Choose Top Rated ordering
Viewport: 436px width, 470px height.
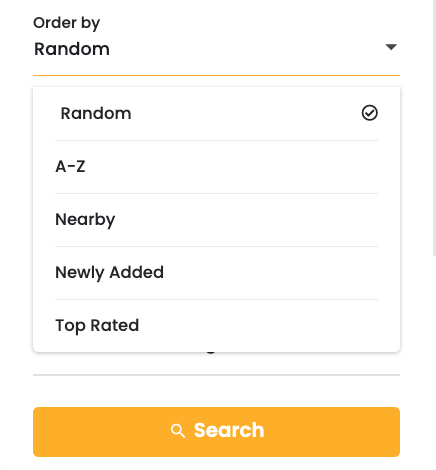click(x=216, y=325)
